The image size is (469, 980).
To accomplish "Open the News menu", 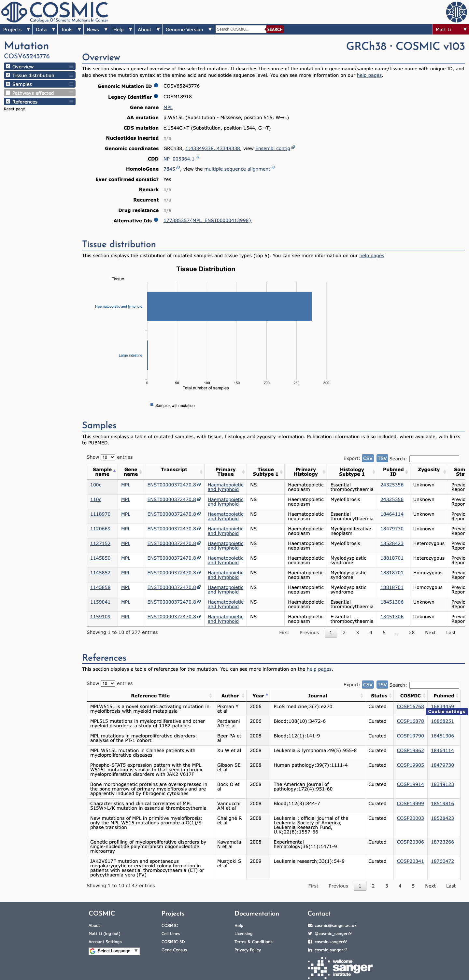I will point(97,29).
